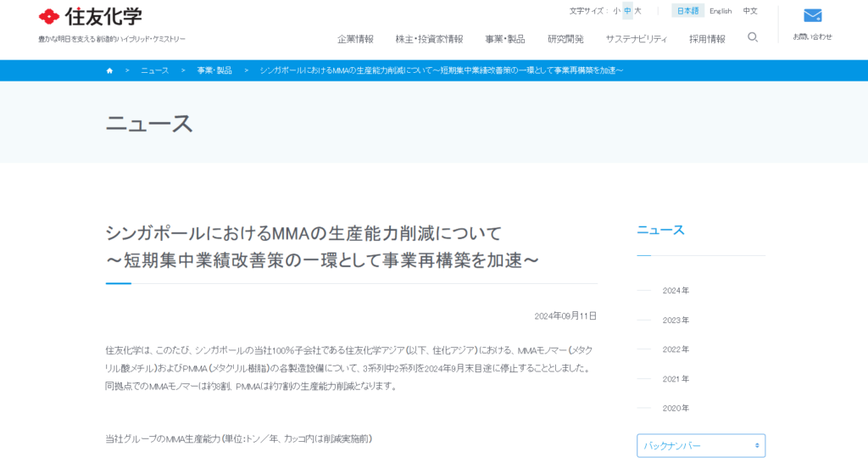Screen dimensions: 868x463
Task: Switch language to English
Action: coord(721,11)
